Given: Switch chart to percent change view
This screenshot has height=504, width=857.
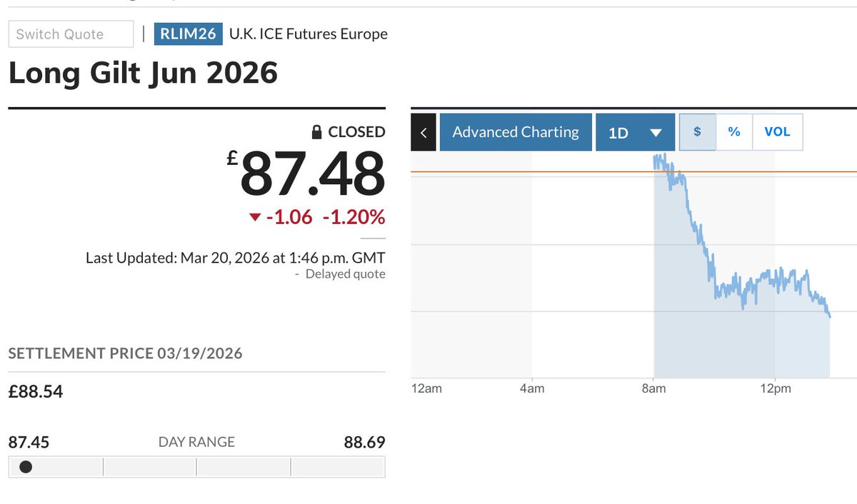Looking at the screenshot, I should point(734,132).
